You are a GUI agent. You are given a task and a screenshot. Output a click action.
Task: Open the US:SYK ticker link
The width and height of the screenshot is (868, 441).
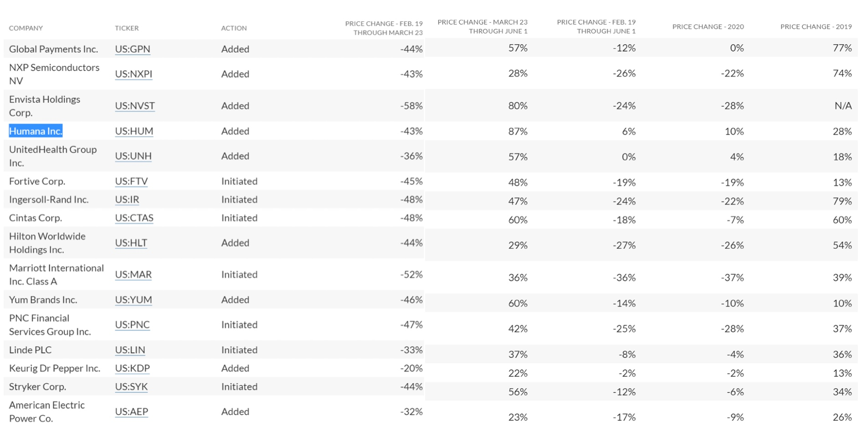131,387
